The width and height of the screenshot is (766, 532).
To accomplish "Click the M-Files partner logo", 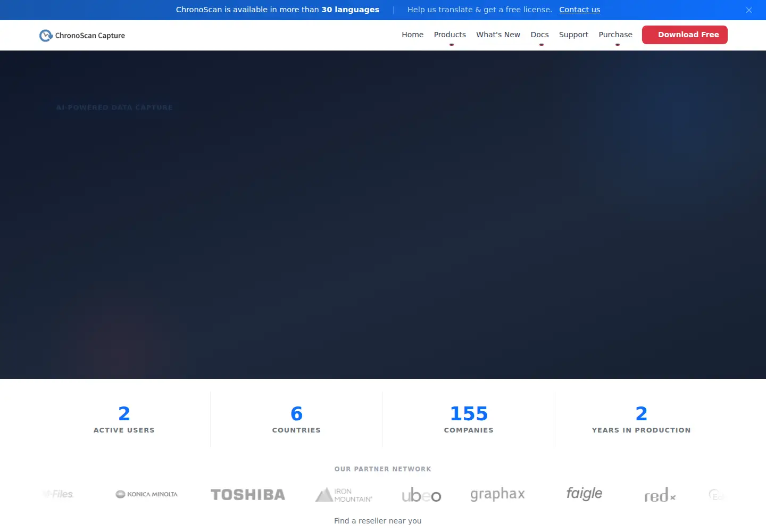I will coord(58,494).
